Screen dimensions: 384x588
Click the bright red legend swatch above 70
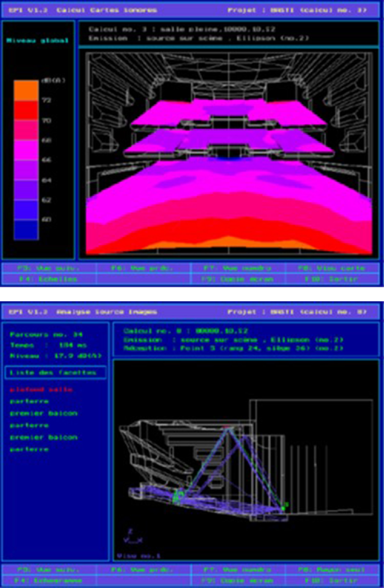tap(26, 110)
